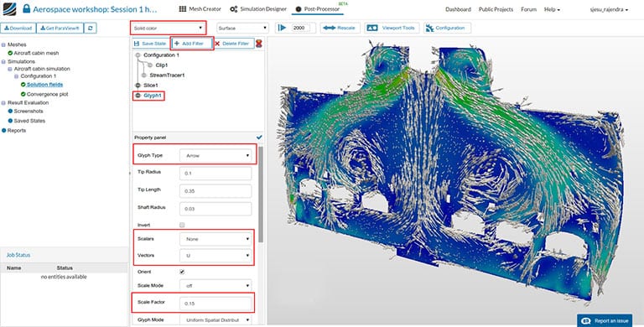Open the Help menu

point(552,9)
